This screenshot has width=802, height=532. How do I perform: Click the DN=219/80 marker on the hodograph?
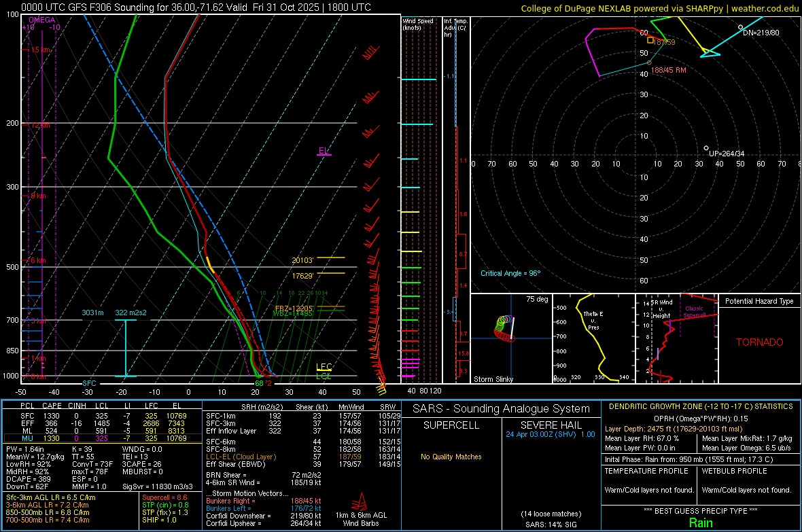[x=740, y=28]
